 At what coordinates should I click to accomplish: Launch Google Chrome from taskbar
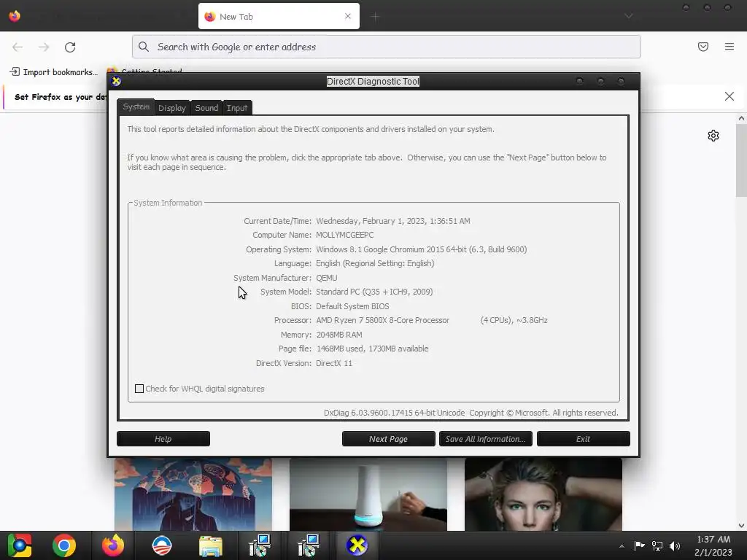point(64,545)
